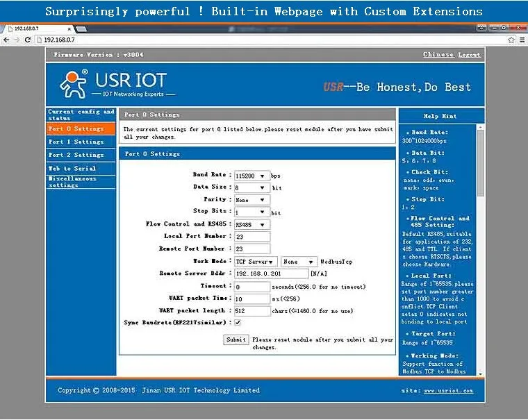This screenshot has width=528, height=420.
Task: Click the Timeout input field
Action: pyautogui.click(x=252, y=287)
